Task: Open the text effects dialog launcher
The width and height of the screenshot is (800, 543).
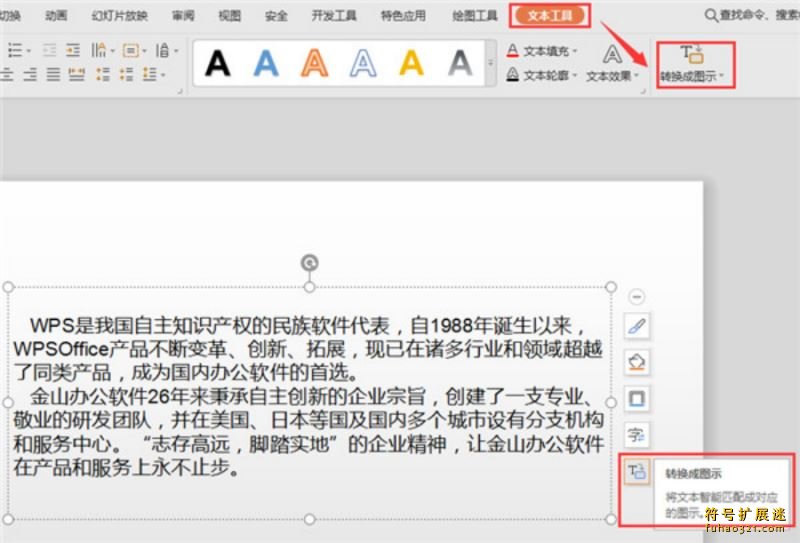Action: click(x=643, y=91)
